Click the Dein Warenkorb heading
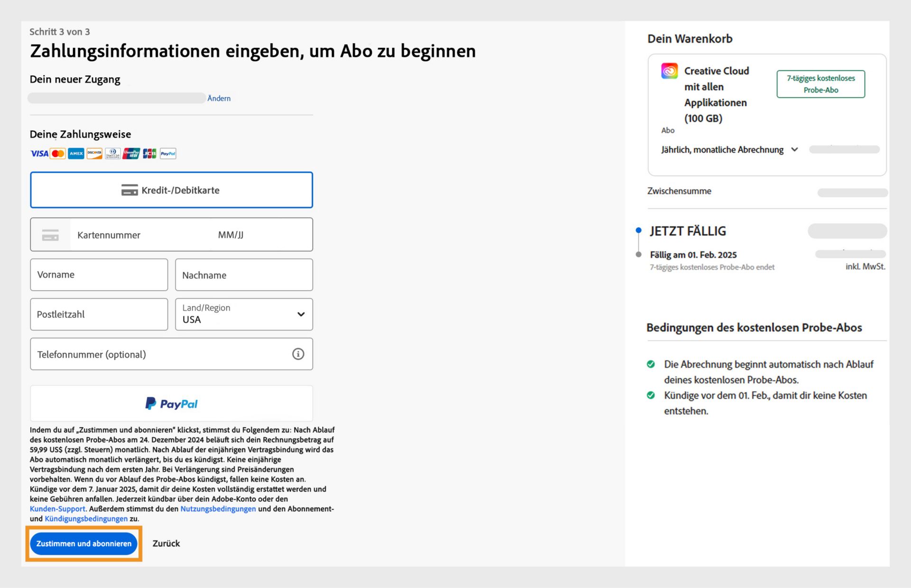 (x=690, y=39)
